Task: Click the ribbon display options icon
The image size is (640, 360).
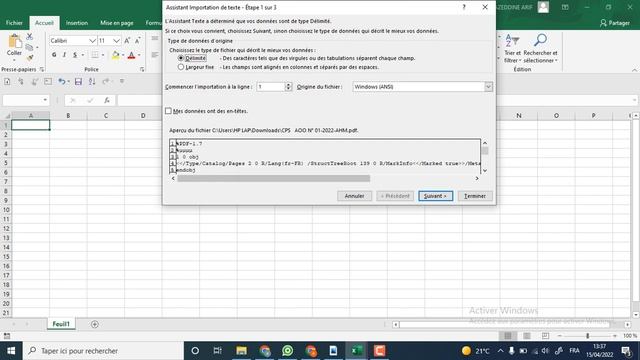Action: (565, 7)
